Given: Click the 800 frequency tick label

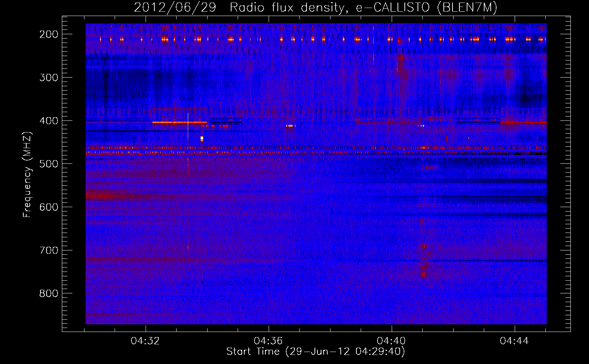Looking at the screenshot, I should 49,293.
